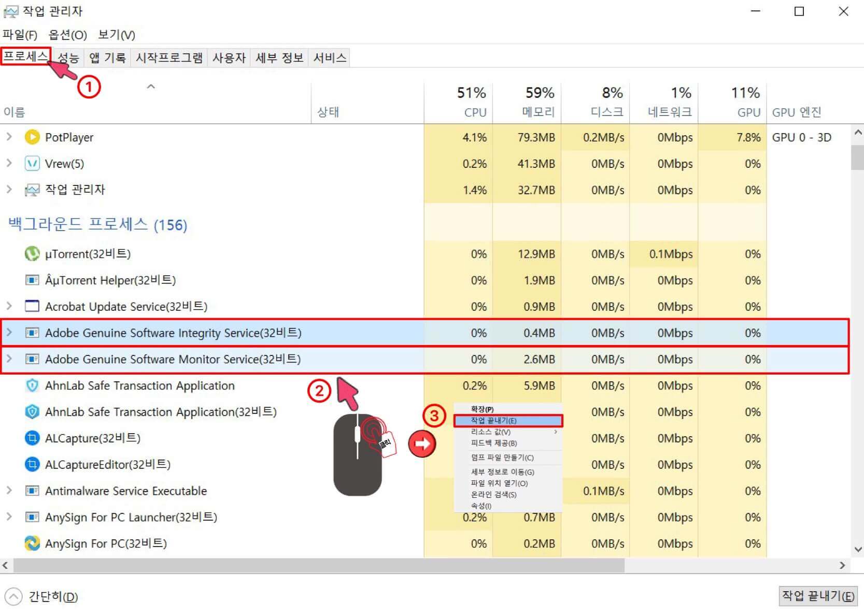
Task: Click the PotPlayer process icon
Action: (32, 137)
